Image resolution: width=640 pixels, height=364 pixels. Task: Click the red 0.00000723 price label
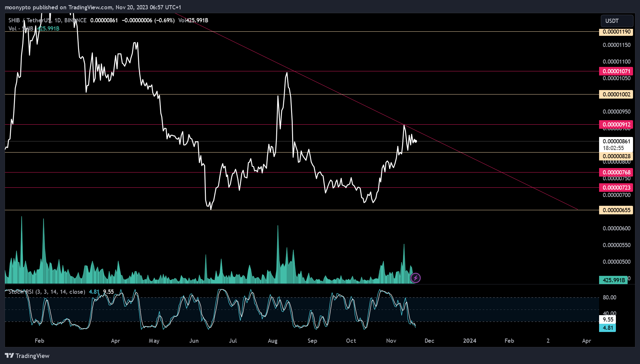pyautogui.click(x=616, y=188)
